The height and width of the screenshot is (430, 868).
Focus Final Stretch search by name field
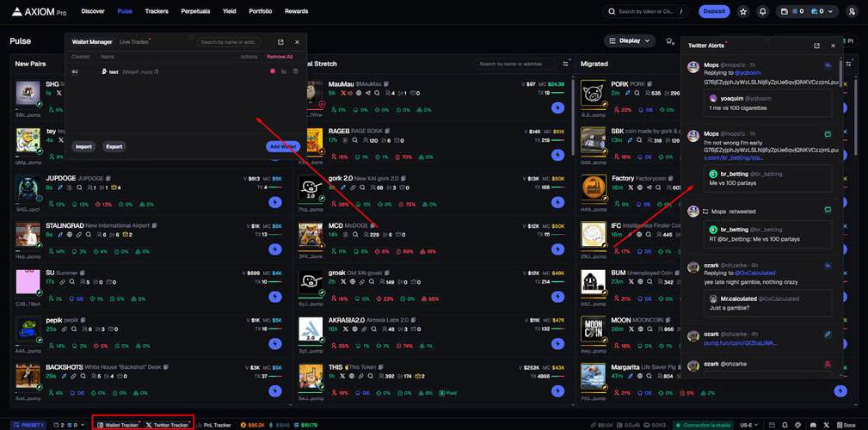[514, 64]
